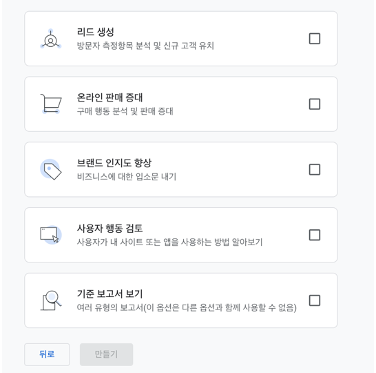The height and width of the screenshot is (373, 376).
Task: Click the brand awareness tag icon
Action: tap(51, 169)
